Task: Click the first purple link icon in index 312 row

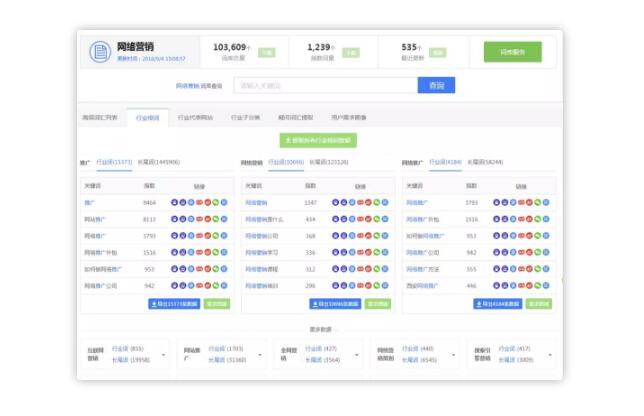Action: [336, 269]
